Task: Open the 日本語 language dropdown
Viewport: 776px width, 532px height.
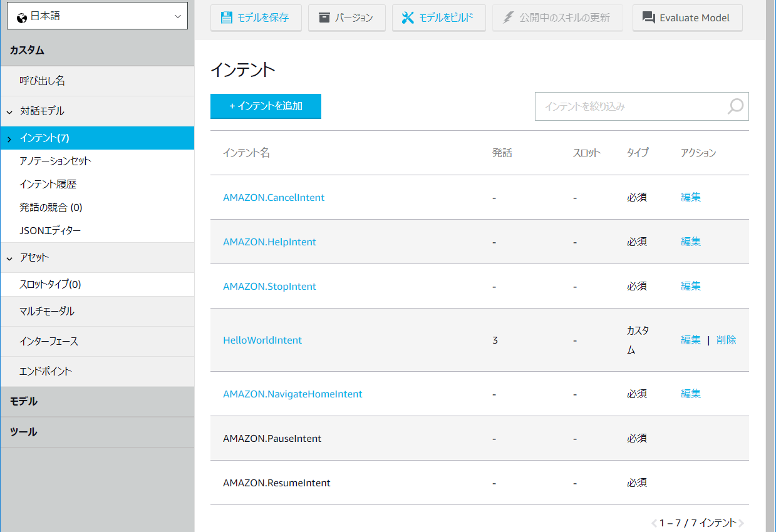Action: (97, 16)
